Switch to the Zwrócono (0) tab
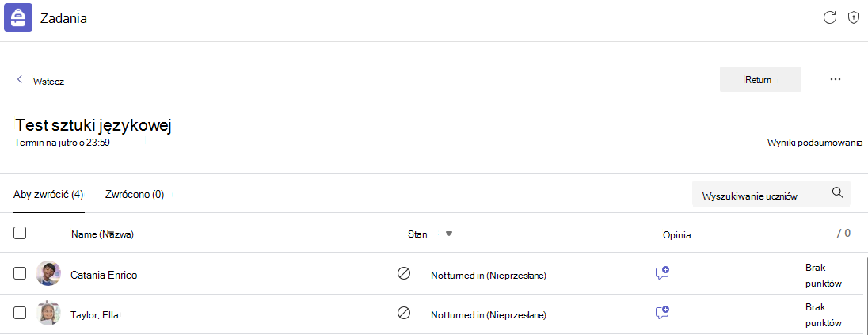The width and height of the screenshot is (868, 335). click(x=134, y=195)
